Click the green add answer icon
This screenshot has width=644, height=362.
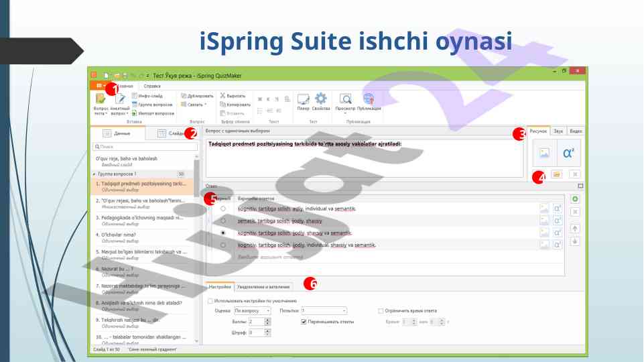[575, 199]
